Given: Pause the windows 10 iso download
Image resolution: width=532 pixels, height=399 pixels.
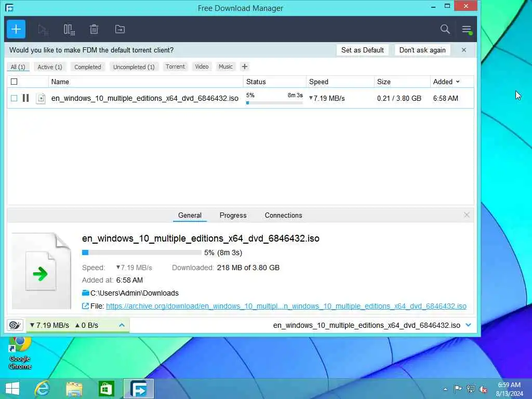Looking at the screenshot, I should coord(26,98).
